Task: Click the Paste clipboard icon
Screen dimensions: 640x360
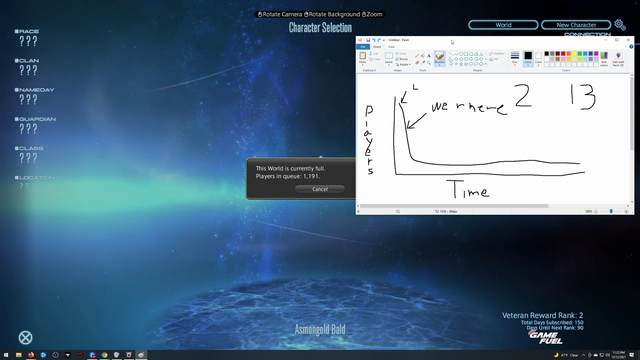Action: (x=363, y=56)
